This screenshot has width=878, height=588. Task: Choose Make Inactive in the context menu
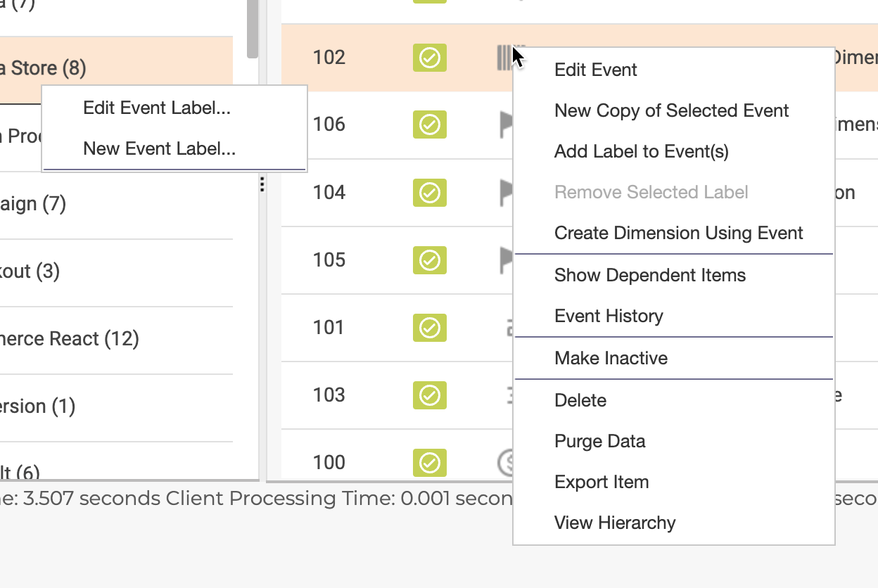coord(611,358)
